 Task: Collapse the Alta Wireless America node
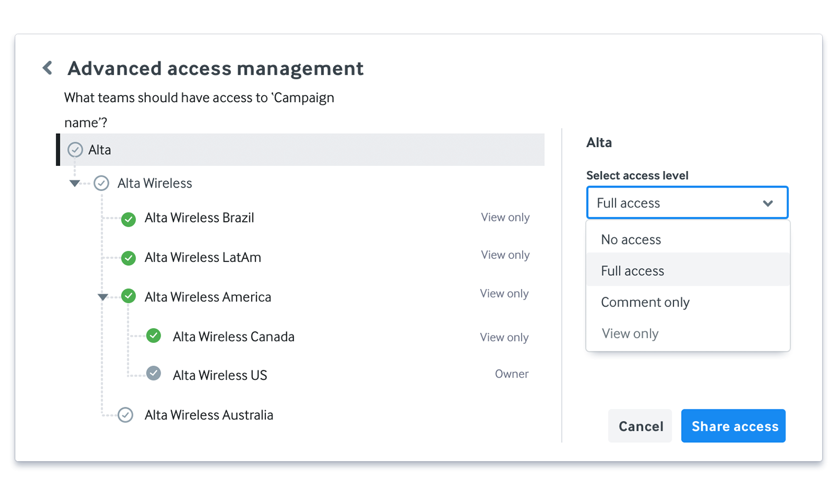103,297
